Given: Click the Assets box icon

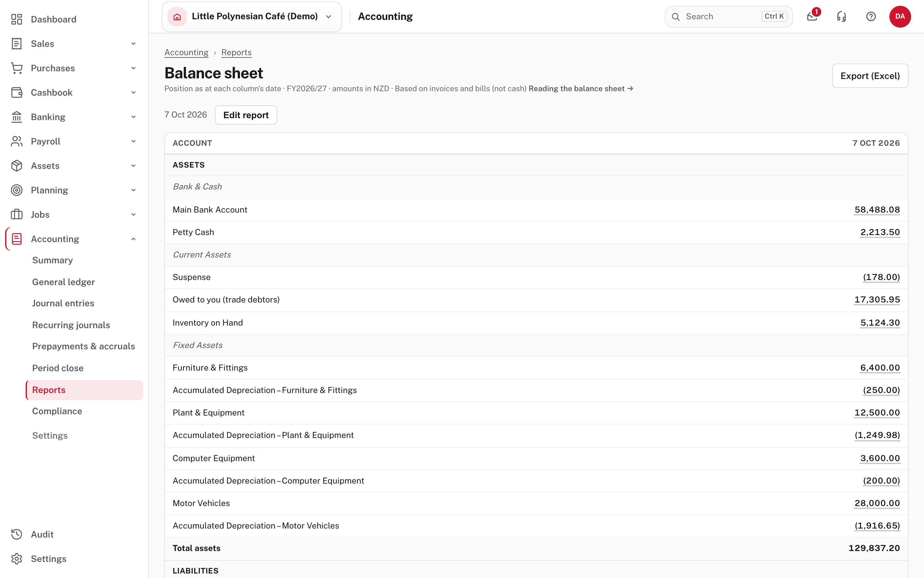Looking at the screenshot, I should point(16,166).
